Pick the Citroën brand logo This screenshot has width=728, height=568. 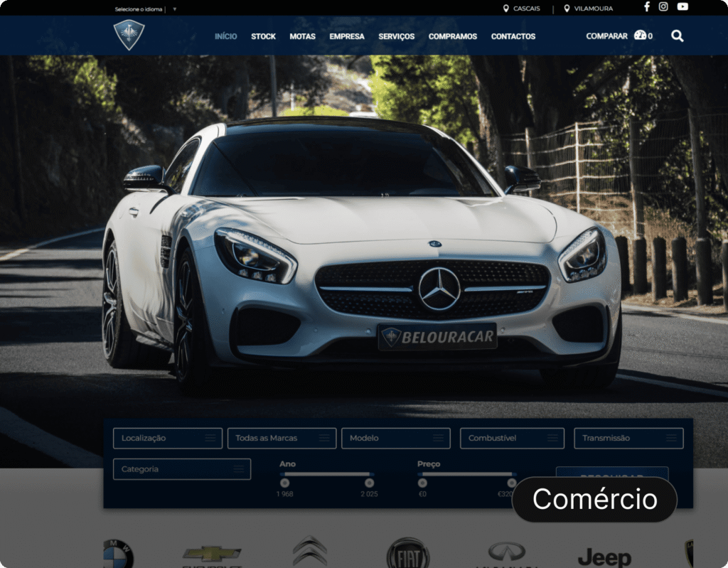(310, 551)
